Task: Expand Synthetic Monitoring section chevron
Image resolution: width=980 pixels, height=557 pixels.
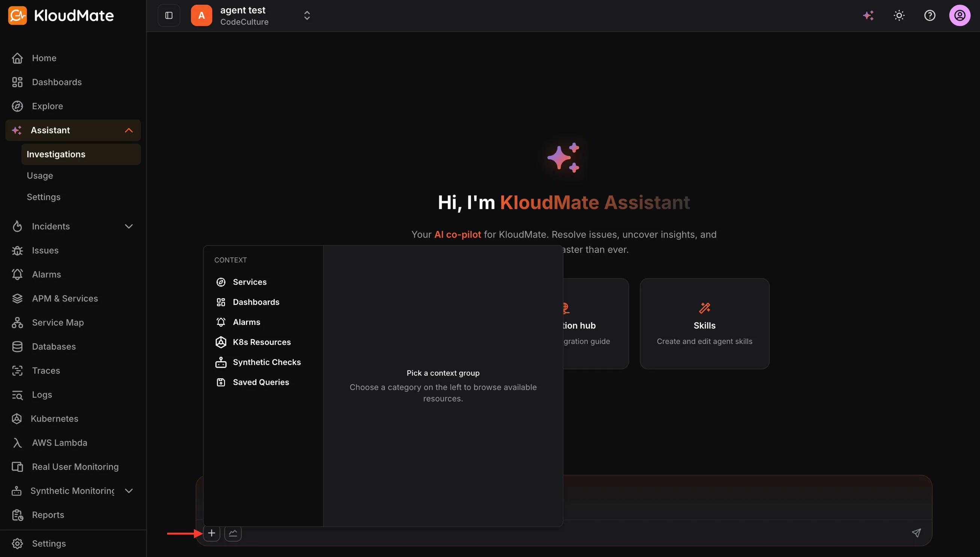Action: [129, 491]
